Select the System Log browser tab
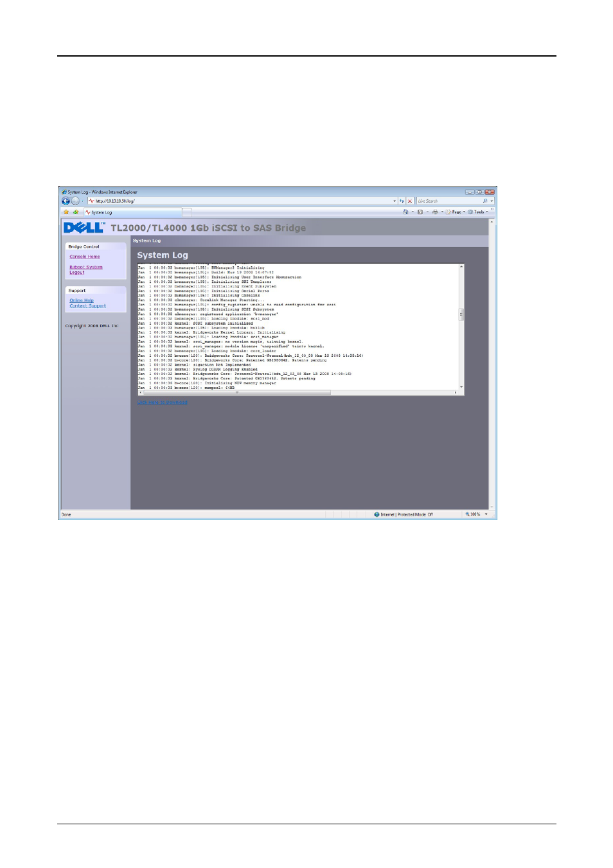 tap(132, 212)
